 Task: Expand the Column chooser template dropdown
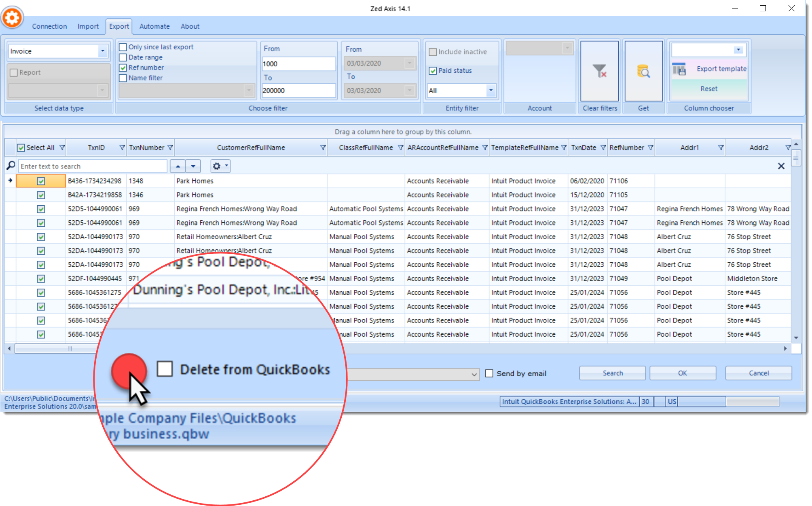point(738,50)
